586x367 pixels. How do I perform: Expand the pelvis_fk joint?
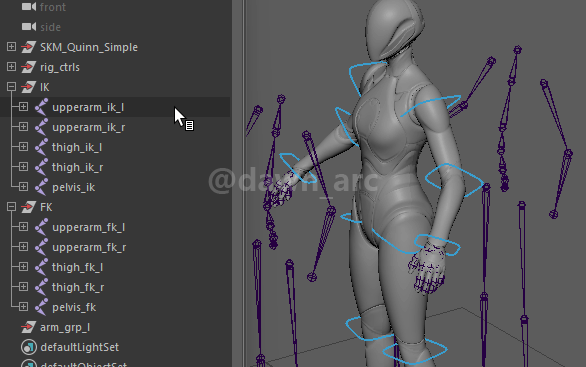click(x=23, y=307)
